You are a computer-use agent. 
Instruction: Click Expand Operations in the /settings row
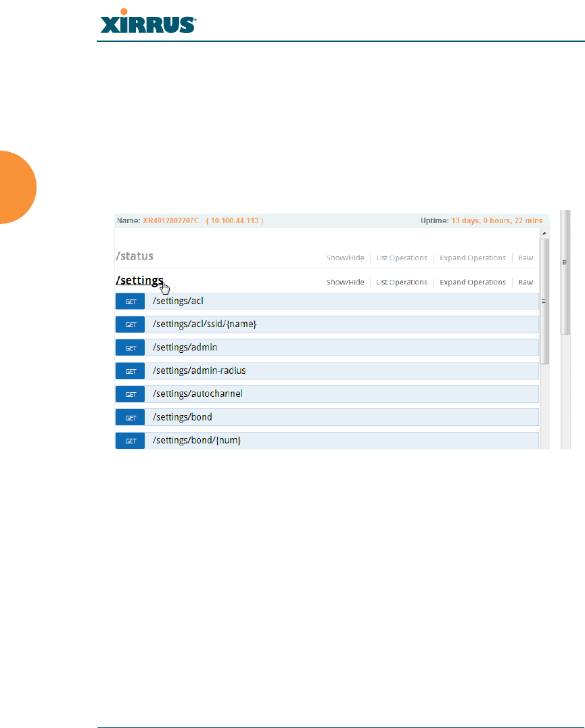473,282
